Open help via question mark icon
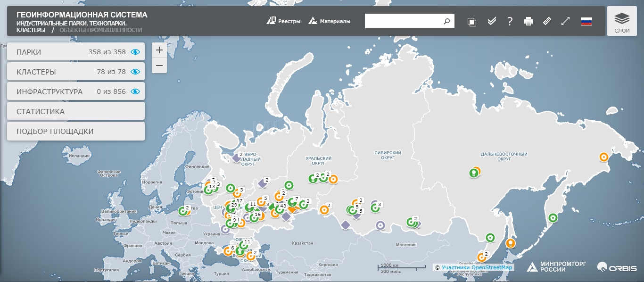Screen dimensions: 644x282 tap(510, 21)
